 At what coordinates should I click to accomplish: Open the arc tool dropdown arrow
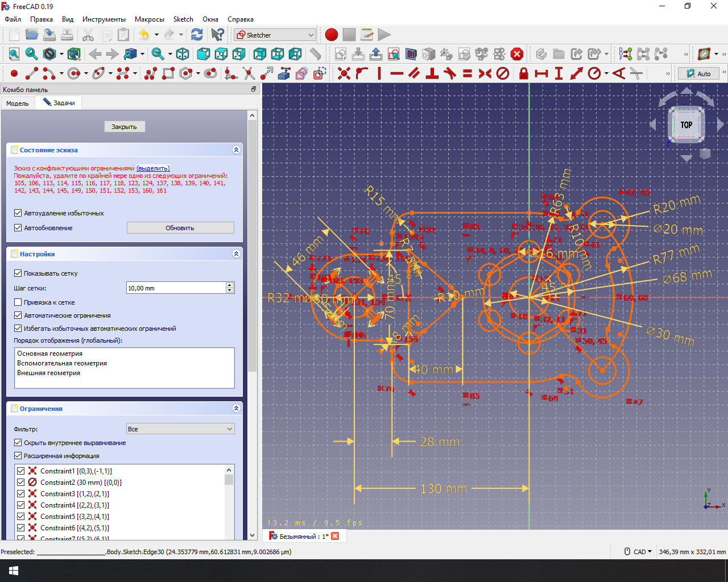tap(61, 73)
